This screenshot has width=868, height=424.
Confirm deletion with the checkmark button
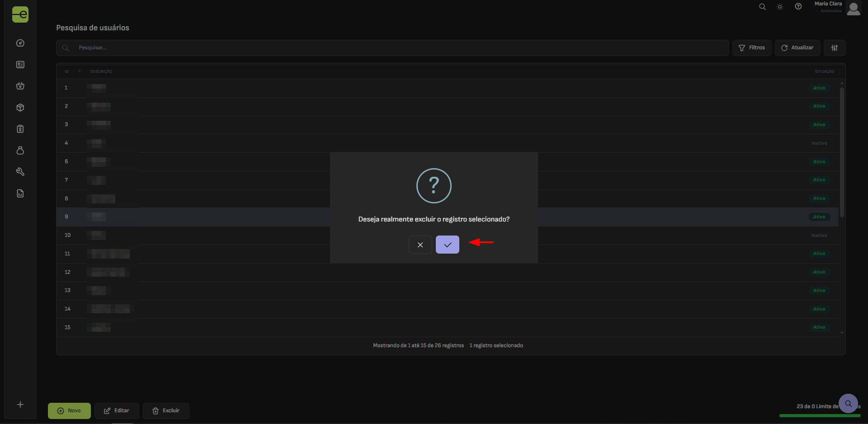coord(447,245)
